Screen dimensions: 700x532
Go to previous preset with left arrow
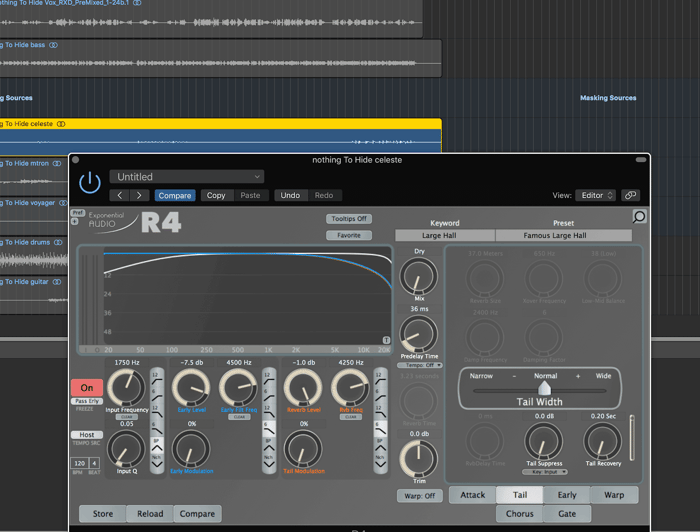(120, 195)
